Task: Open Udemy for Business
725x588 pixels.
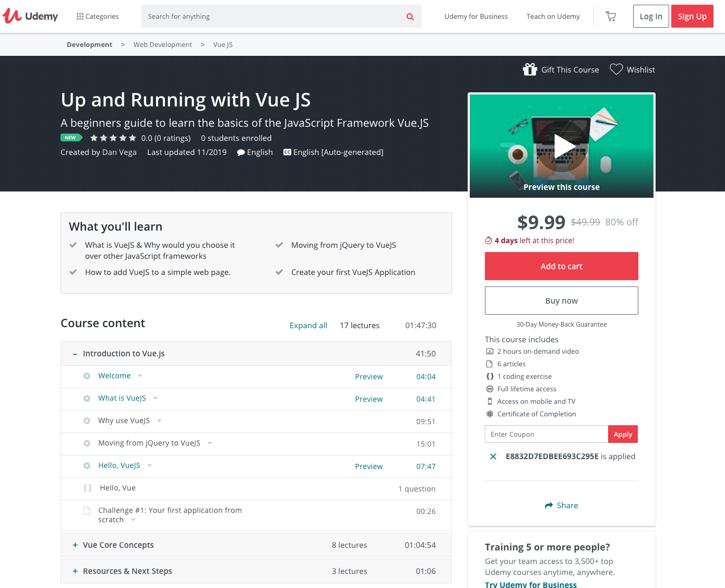Action: coord(476,17)
